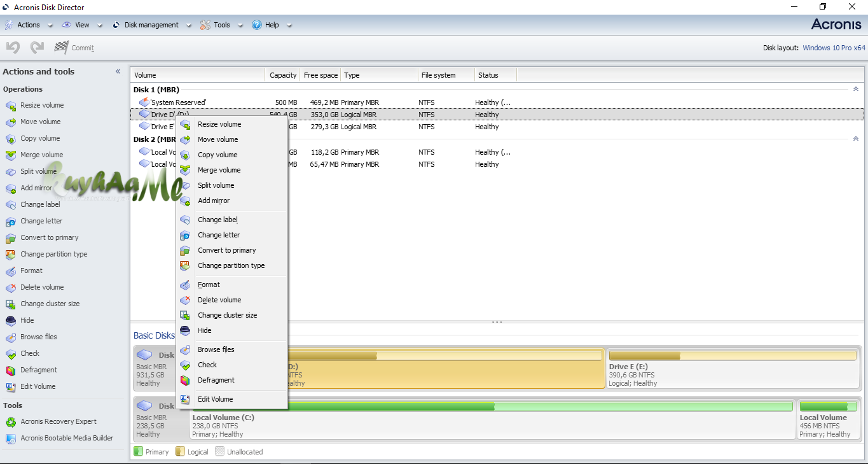Sort by the Free space column header
868x464 pixels.
point(320,75)
